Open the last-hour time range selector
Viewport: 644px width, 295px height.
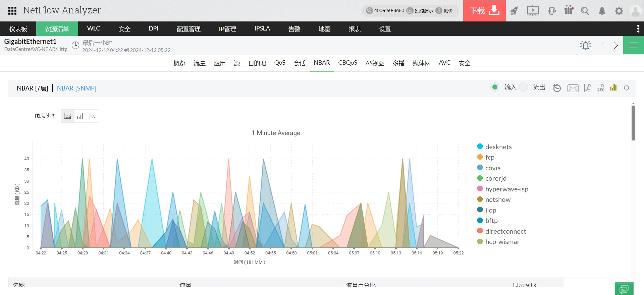tap(97, 43)
